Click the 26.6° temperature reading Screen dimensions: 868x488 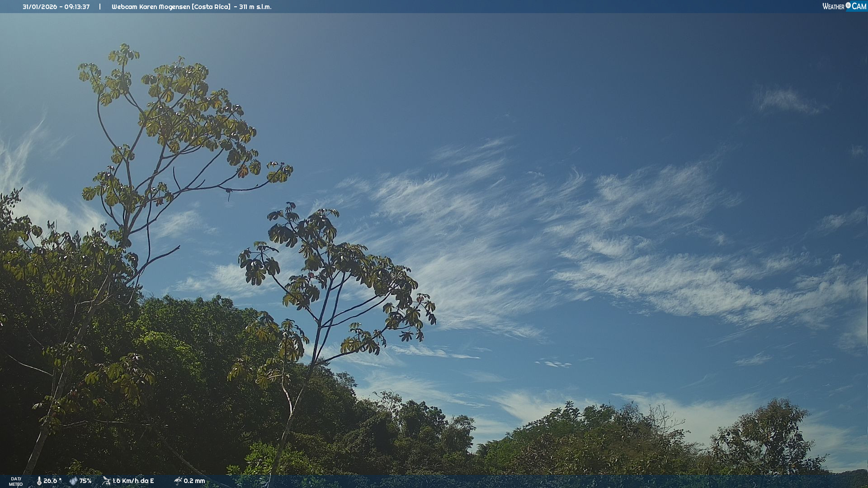(52, 481)
